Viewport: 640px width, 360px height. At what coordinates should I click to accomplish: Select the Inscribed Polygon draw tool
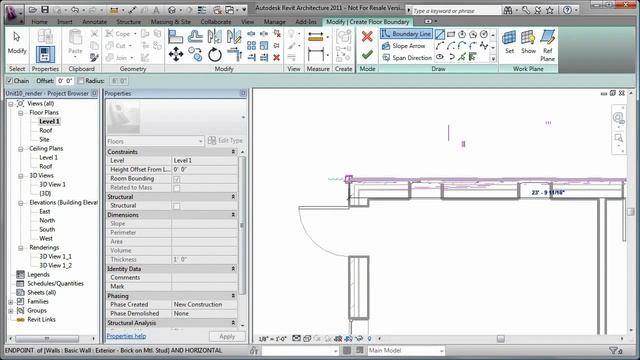(462, 34)
